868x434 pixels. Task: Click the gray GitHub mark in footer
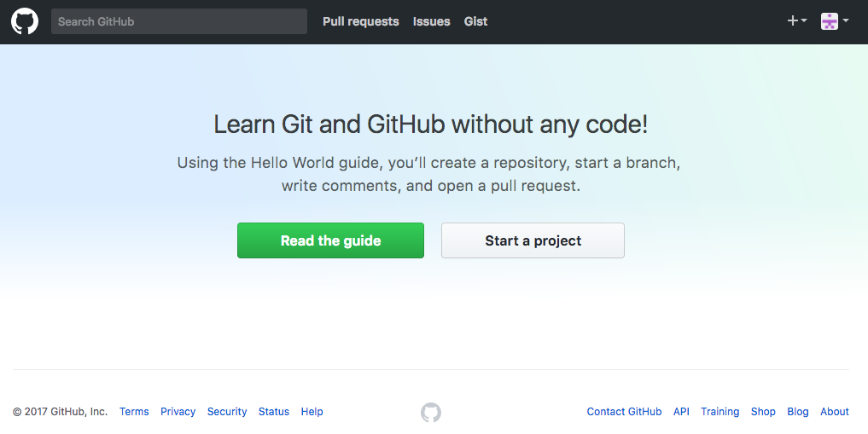click(x=431, y=413)
